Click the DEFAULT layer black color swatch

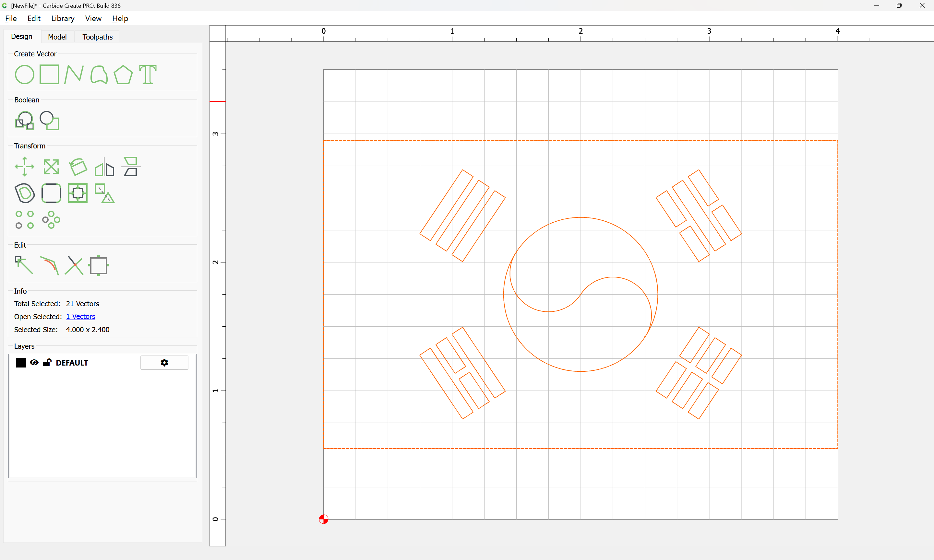tap(21, 363)
